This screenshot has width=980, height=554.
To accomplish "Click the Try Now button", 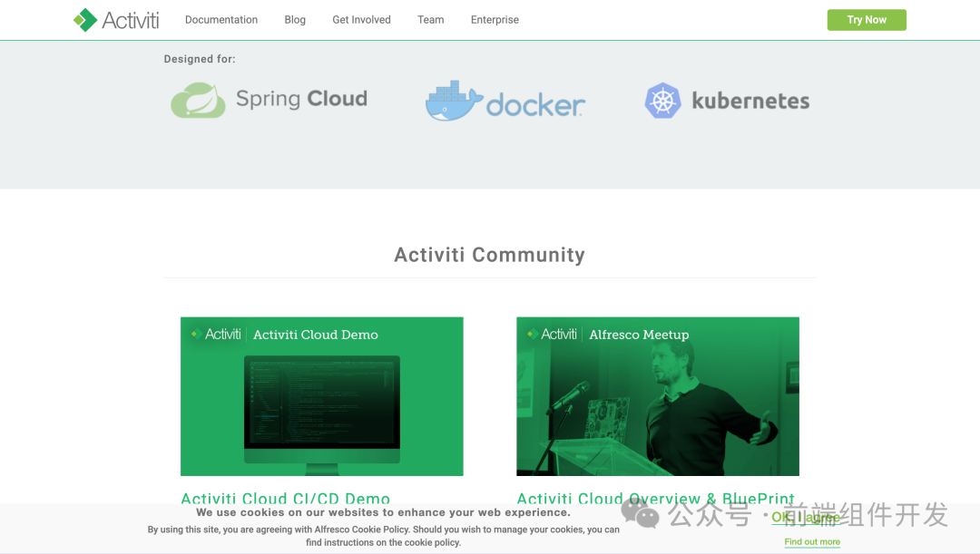I will [867, 20].
